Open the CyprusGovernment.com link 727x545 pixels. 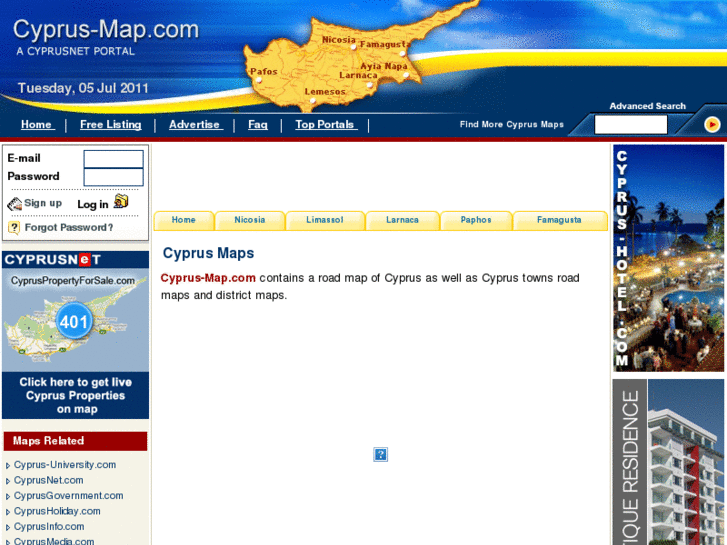pos(69,496)
